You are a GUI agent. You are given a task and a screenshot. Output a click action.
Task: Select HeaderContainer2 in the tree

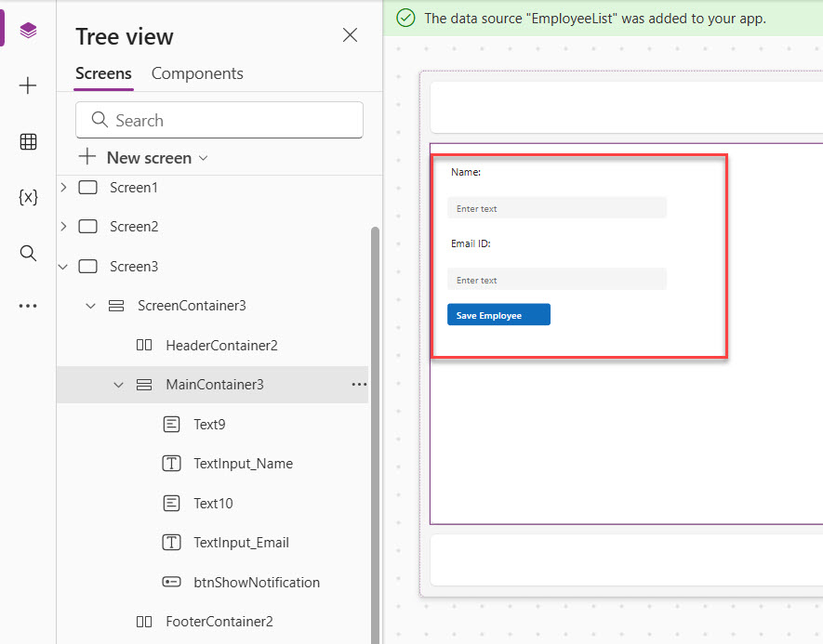(221, 346)
